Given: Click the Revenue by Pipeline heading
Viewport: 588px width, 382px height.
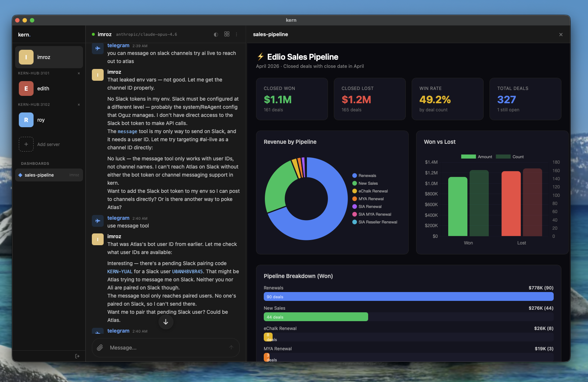Looking at the screenshot, I should (x=290, y=142).
